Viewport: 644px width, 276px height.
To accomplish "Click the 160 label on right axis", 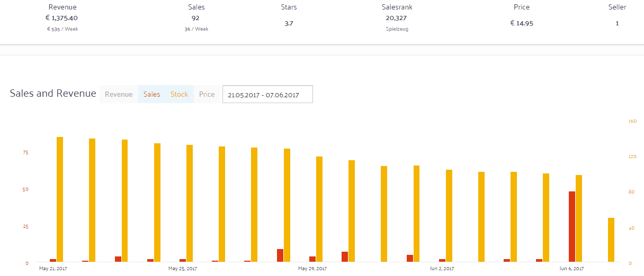I will pyautogui.click(x=632, y=121).
